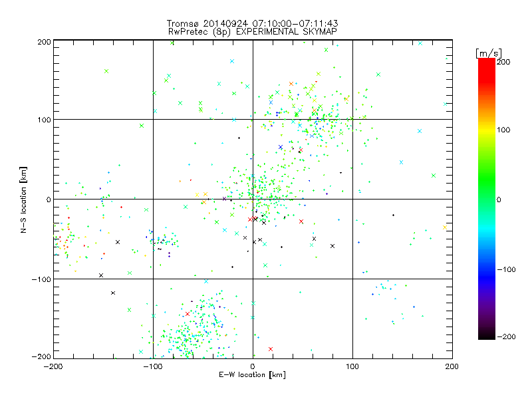Click the E-W axis tick label "0"
The height and width of the screenshot is (399, 532).
click(253, 366)
